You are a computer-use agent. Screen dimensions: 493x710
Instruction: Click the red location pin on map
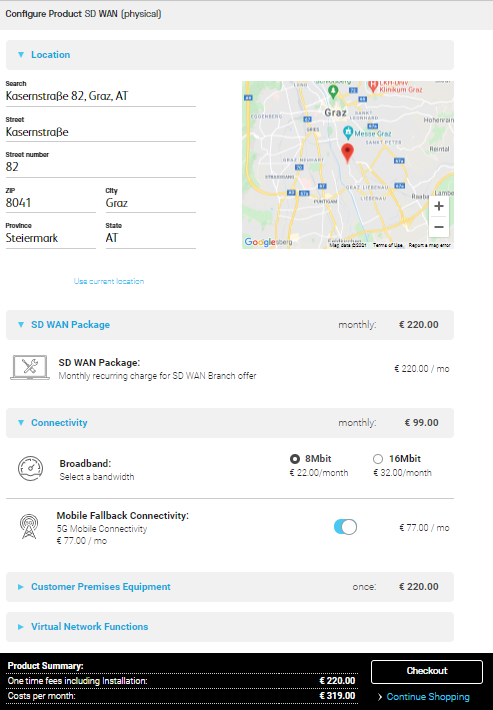click(x=347, y=153)
